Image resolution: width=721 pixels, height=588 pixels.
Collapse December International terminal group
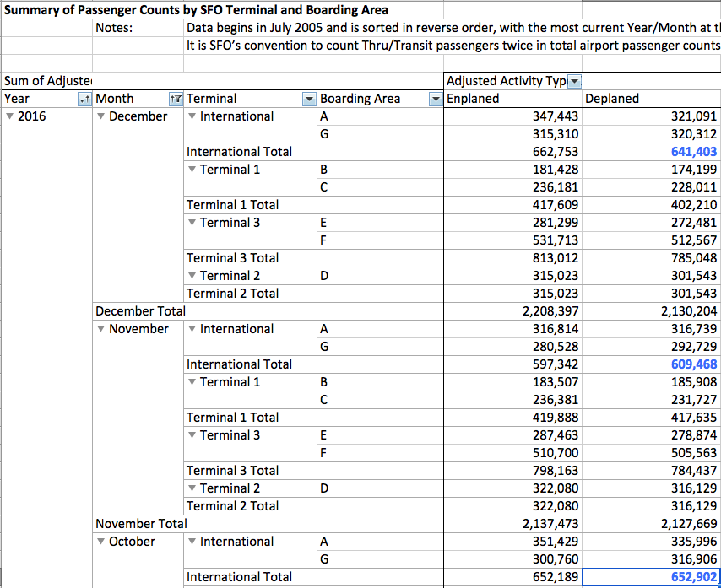[x=192, y=116]
